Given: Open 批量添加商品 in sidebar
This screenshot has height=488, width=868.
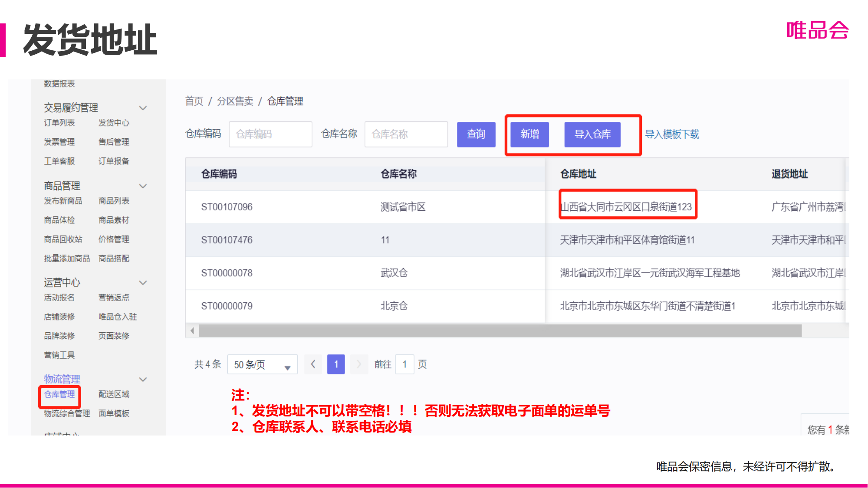Looking at the screenshot, I should pos(67,259).
